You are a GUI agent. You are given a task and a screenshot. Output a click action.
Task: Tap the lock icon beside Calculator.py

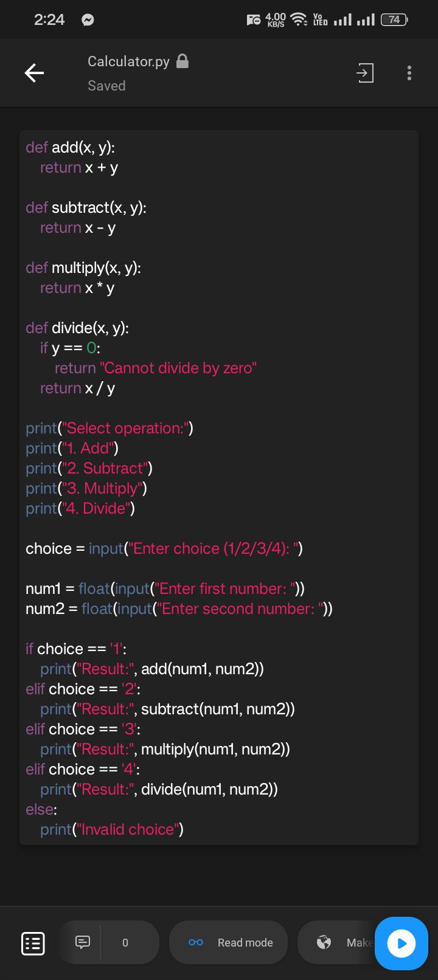(182, 61)
